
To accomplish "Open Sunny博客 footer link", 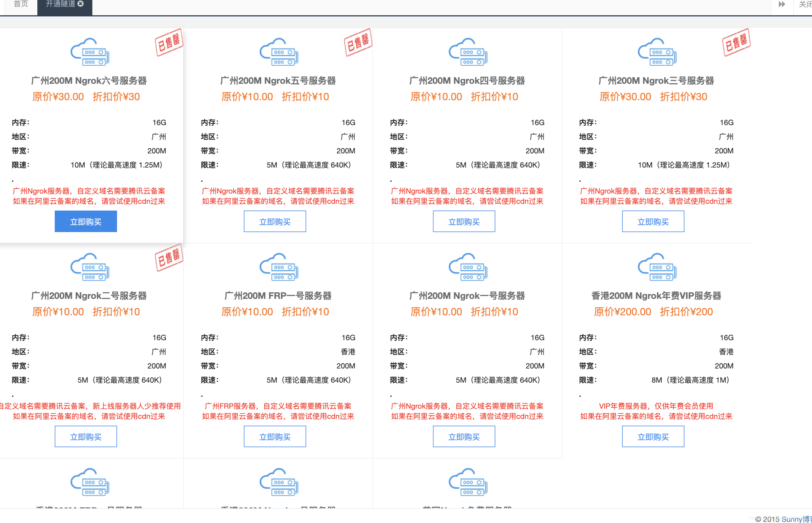I will pyautogui.click(x=796, y=519).
